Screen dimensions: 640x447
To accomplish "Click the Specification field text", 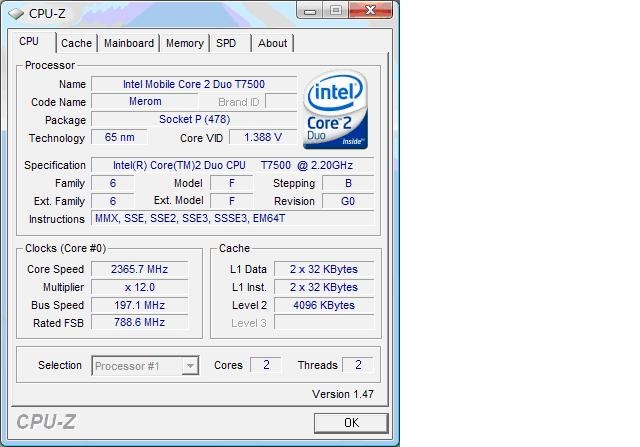I will click(x=232, y=165).
